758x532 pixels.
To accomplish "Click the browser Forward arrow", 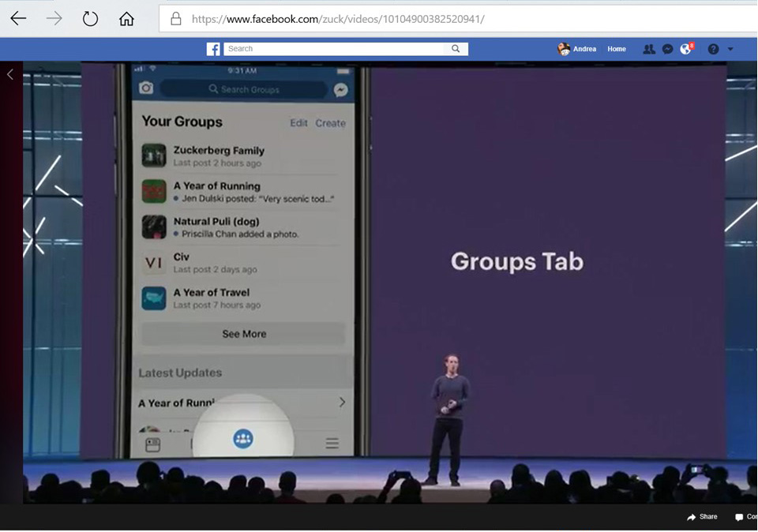I will (54, 19).
